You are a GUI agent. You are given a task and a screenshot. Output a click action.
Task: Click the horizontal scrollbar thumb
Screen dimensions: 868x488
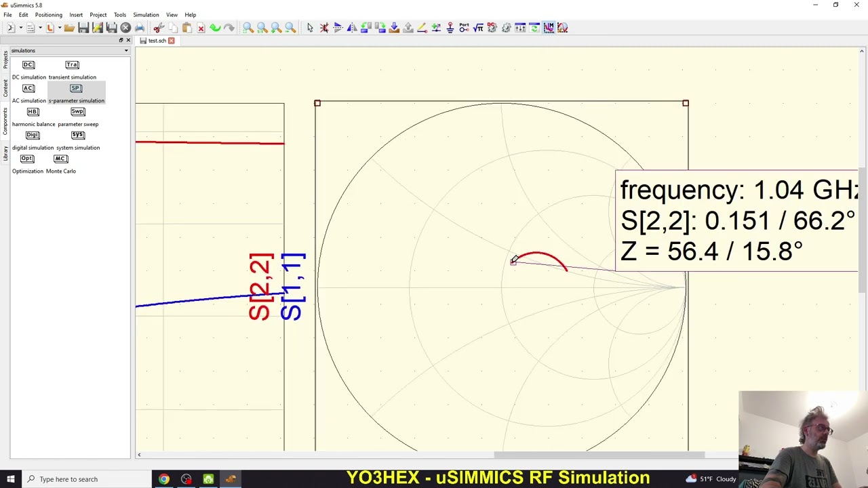click(x=600, y=455)
